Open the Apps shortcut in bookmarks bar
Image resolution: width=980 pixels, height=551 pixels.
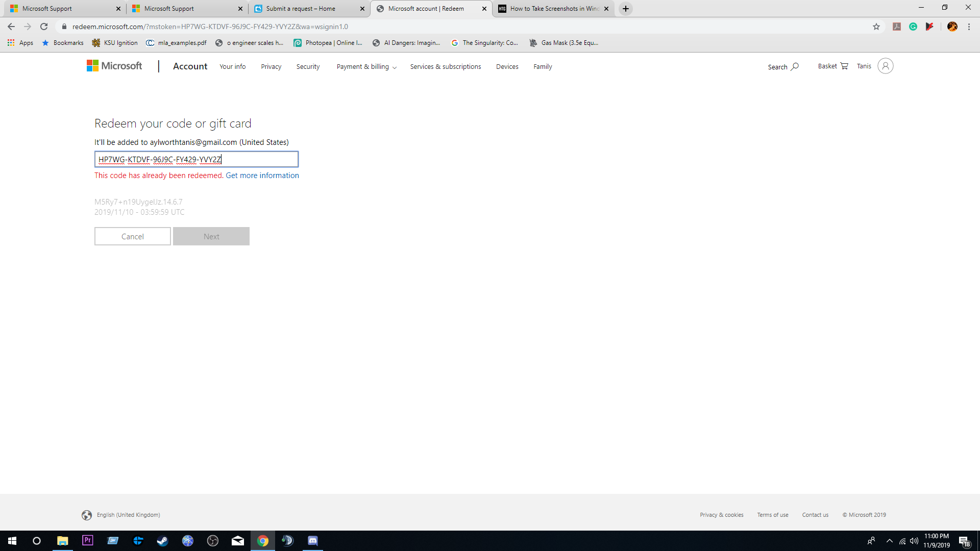[x=20, y=43]
